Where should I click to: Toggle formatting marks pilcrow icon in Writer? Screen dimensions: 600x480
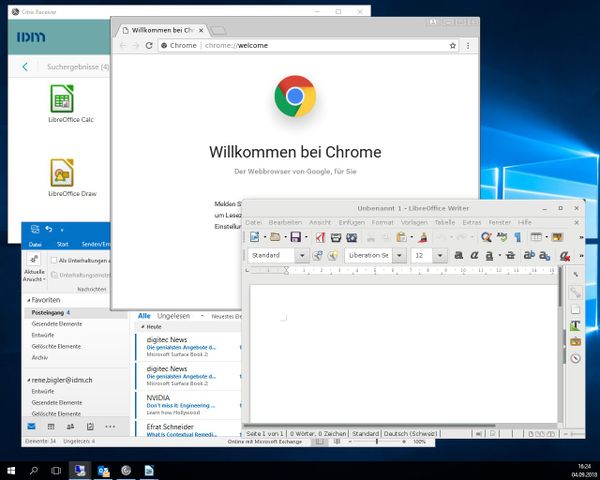pos(518,237)
